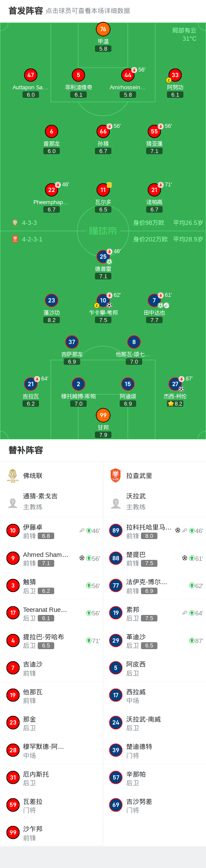Screen dimensions: 206x868
Task: Select substitute 革迪沙 number 29 row
Action: click(154, 640)
